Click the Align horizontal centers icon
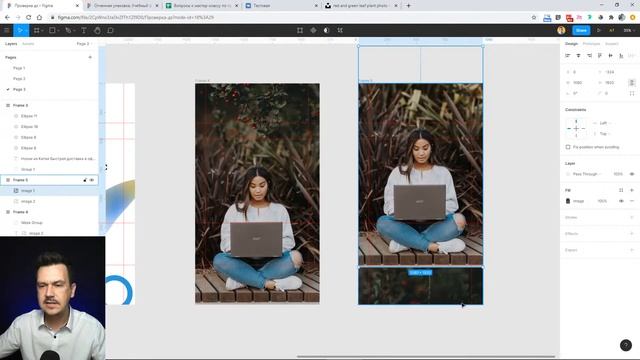Viewport: 640px width, 360px height. coord(578,56)
